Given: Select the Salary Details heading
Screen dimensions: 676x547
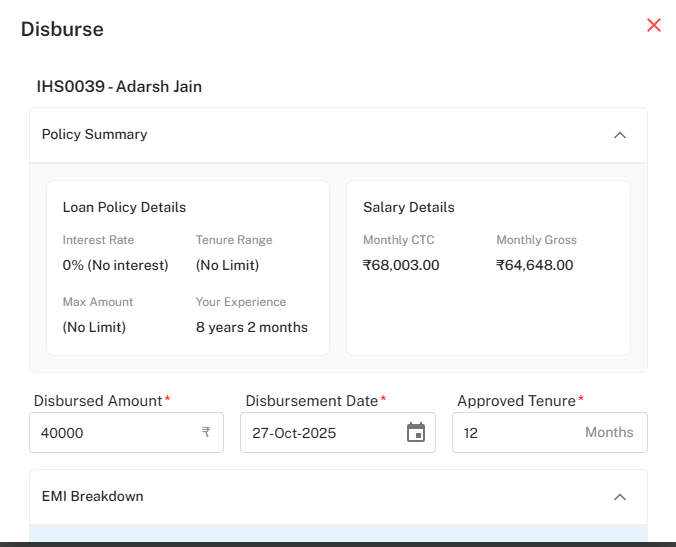Looking at the screenshot, I should click(408, 207).
